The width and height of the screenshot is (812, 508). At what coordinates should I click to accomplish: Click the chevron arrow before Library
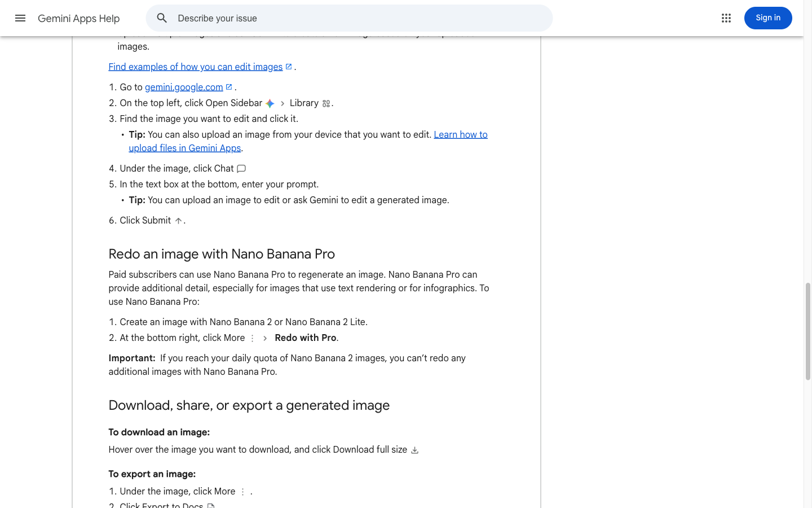[283, 104]
